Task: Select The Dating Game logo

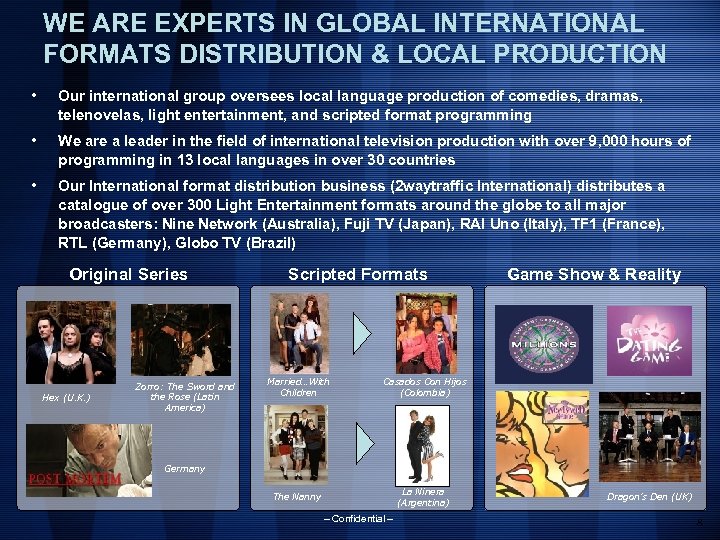Action: click(x=649, y=341)
